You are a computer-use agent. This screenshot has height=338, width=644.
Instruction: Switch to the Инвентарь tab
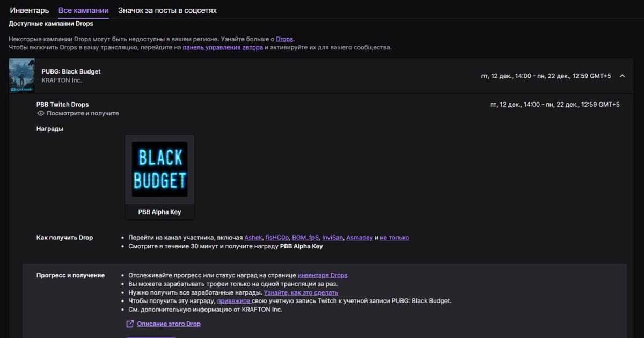(30, 10)
